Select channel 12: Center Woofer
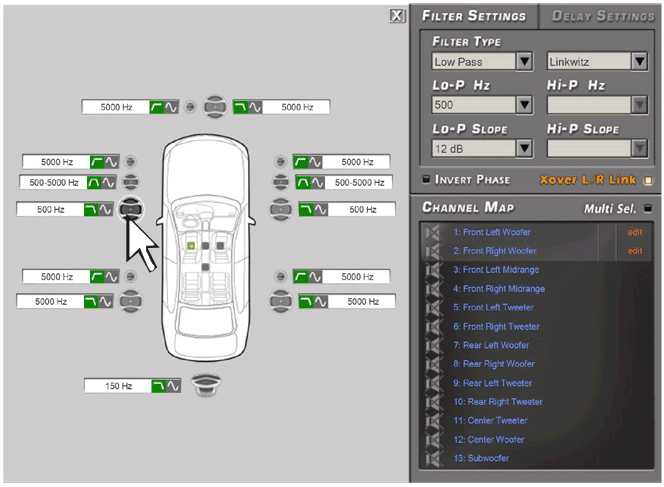The width and height of the screenshot is (664, 487). pyautogui.click(x=489, y=440)
